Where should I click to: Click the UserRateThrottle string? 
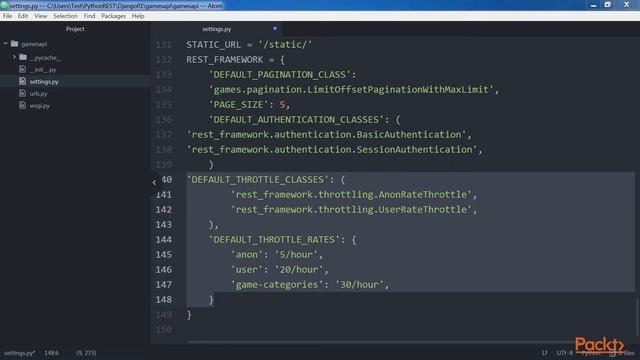(x=351, y=209)
